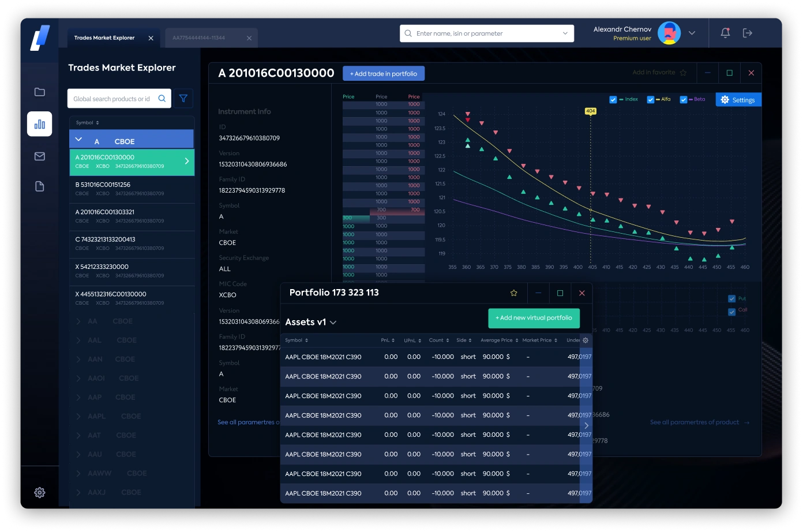
Task: Click the logout icon
Action: click(x=748, y=33)
